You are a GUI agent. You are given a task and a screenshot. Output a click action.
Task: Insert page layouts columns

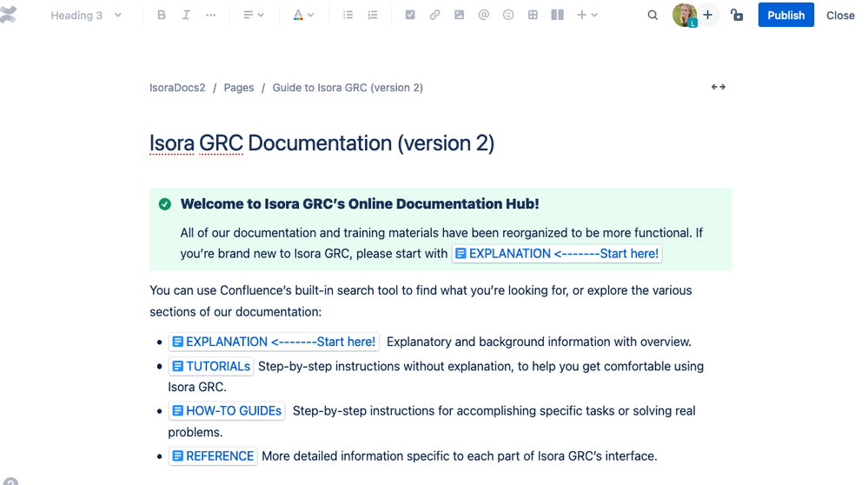[558, 15]
